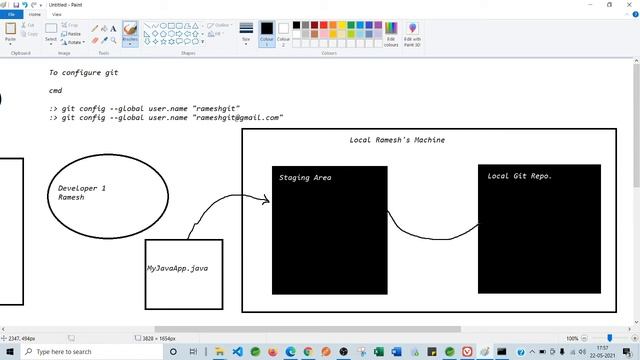Viewport: 640px width, 360px height.
Task: Choose the Line shape
Action: (147, 26)
